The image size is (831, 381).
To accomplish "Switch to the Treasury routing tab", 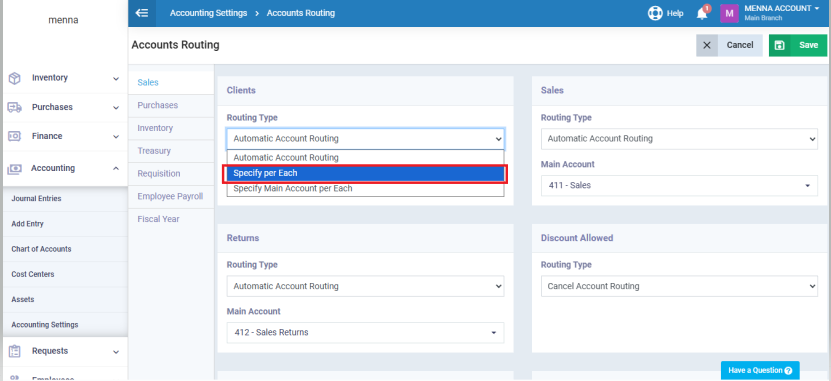I will point(154,151).
